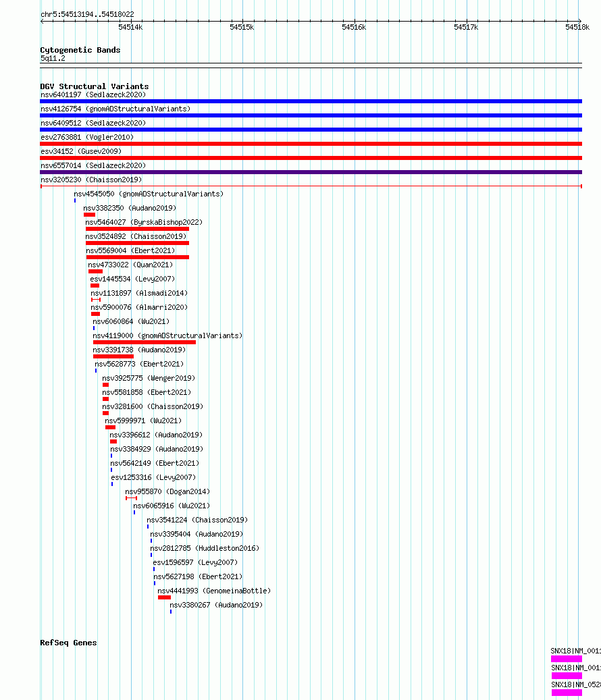Click the nsv4545050 (gnomADStructuralVariants) label
This screenshot has height=700, width=601.
tap(149, 194)
